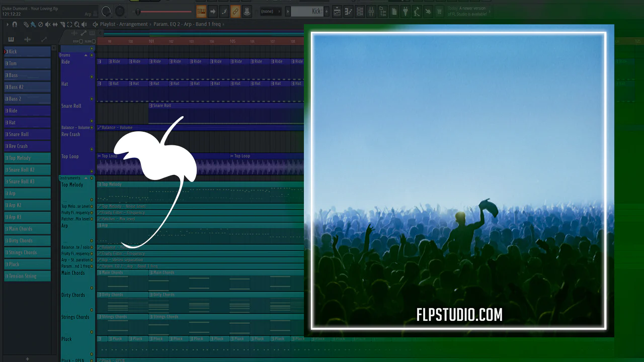The height and width of the screenshot is (362, 644).
Task: Open the Piano roll view icon
Action: [348, 11]
